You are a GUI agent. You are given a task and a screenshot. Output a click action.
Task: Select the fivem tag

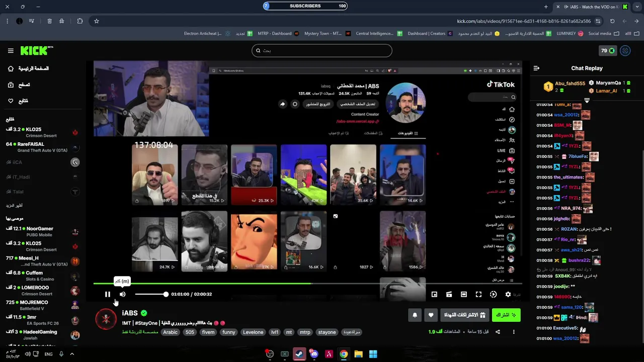tap(208, 332)
